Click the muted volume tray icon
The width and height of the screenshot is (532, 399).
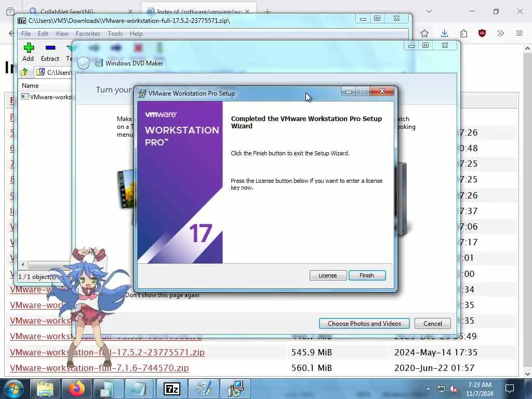454,389
